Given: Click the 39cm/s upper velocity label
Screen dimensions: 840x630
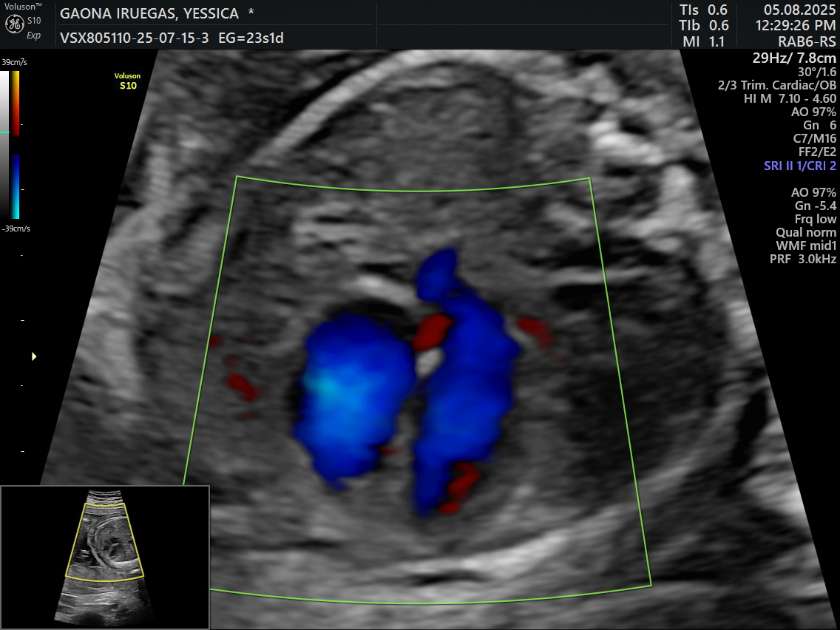Looking at the screenshot, I should [15, 62].
